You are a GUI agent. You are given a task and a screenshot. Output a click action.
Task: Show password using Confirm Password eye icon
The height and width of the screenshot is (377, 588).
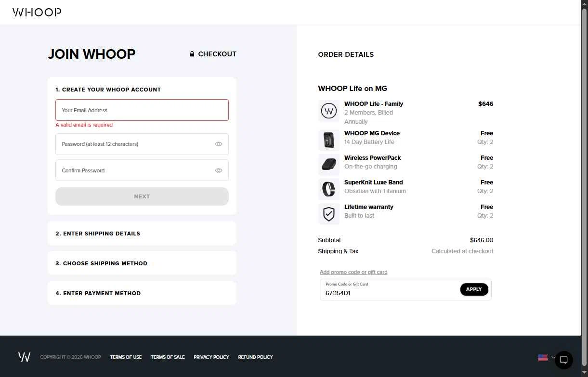[x=219, y=170]
